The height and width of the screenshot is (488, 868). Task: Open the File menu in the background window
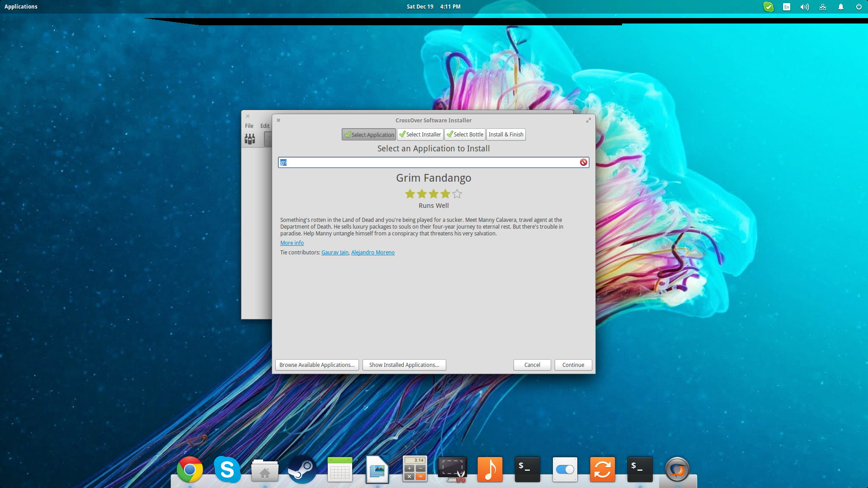coord(249,126)
